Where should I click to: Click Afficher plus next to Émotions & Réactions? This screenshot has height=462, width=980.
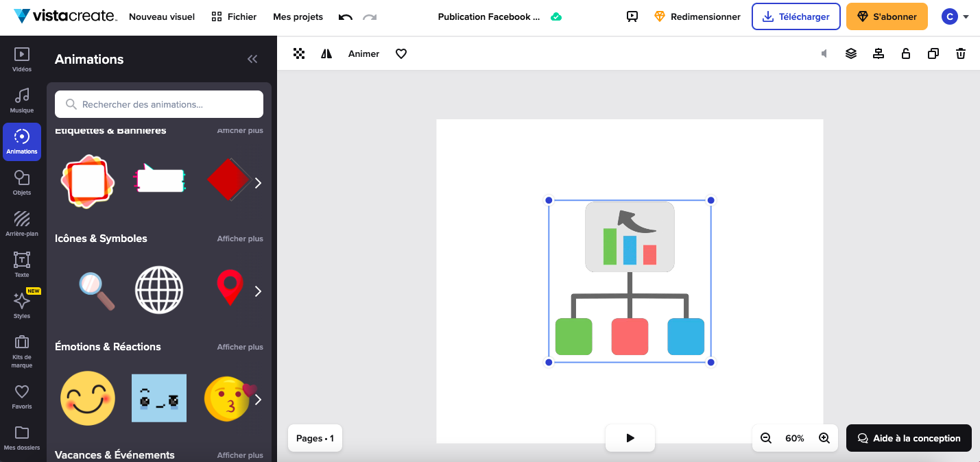(x=240, y=347)
